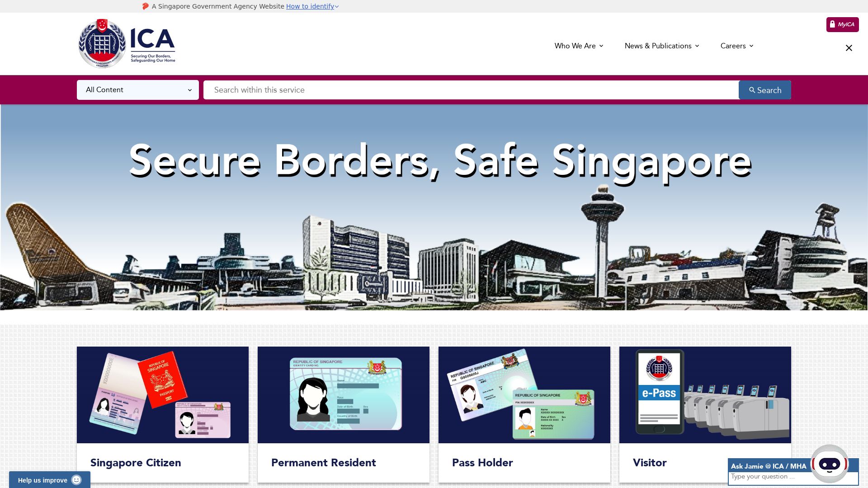The height and width of the screenshot is (488, 868).
Task: Click the Search button
Action: pos(765,90)
